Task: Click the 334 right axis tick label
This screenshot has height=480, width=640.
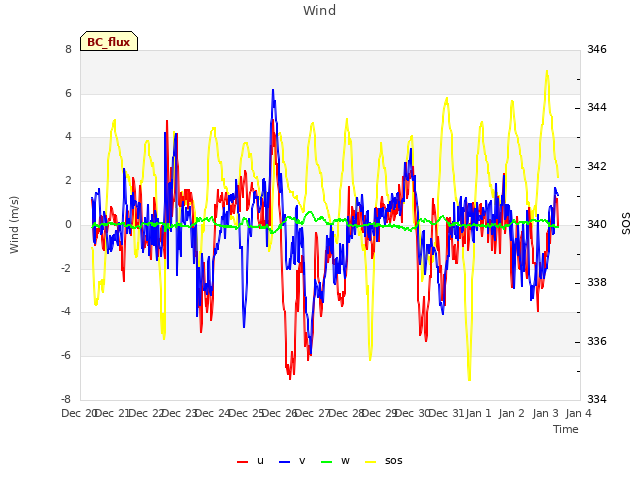Action: [597, 399]
